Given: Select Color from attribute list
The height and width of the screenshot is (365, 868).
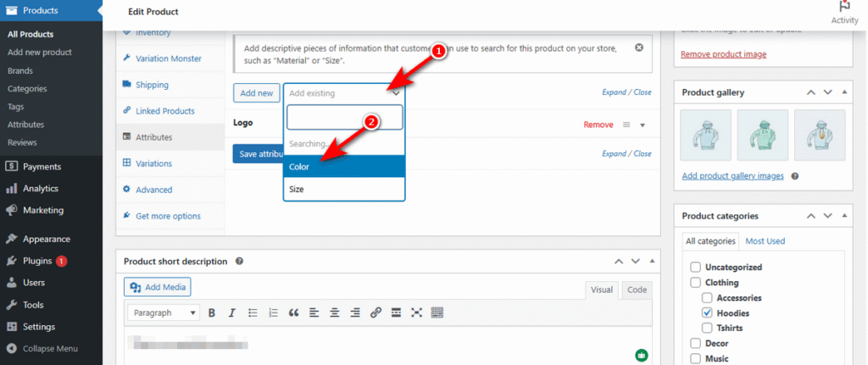Looking at the screenshot, I should point(344,167).
